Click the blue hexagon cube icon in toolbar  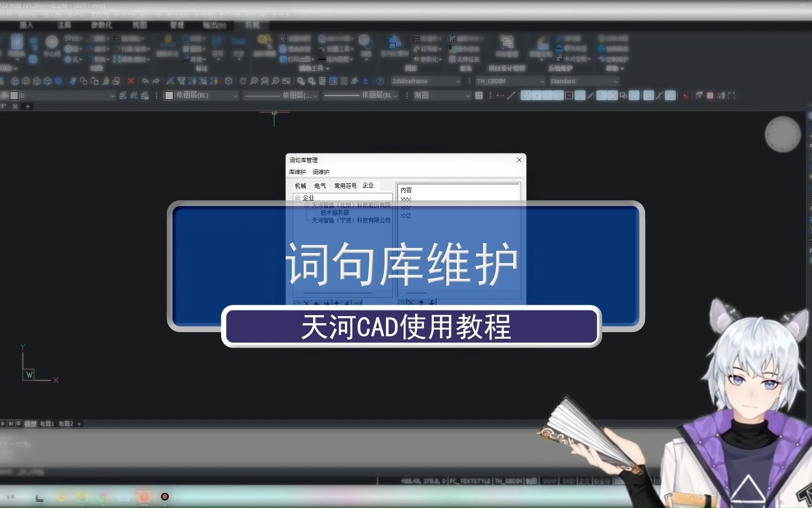[x=58, y=81]
